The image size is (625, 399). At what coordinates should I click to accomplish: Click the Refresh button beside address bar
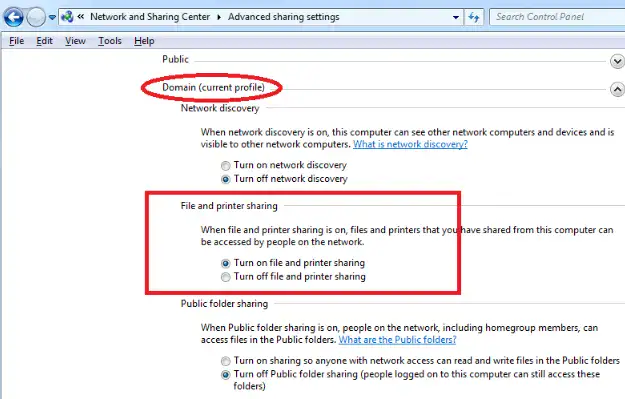click(474, 17)
